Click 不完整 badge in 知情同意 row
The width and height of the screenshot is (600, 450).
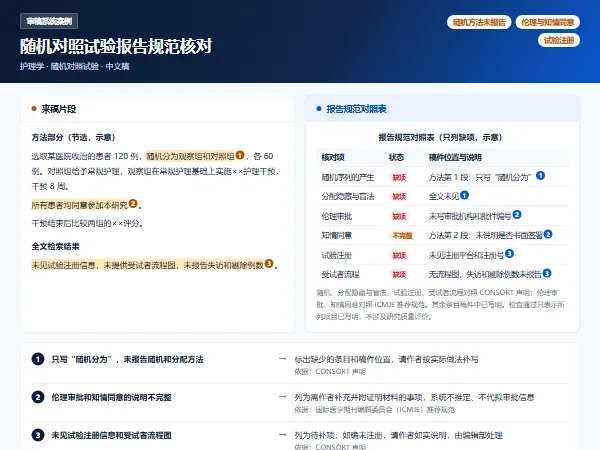[402, 236]
